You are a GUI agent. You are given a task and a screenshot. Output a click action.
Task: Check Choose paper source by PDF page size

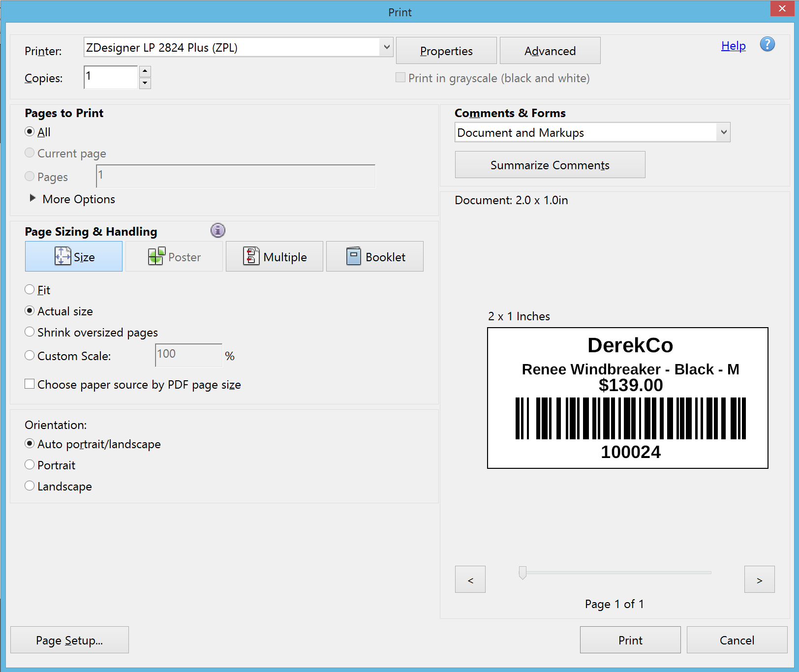pos(30,383)
